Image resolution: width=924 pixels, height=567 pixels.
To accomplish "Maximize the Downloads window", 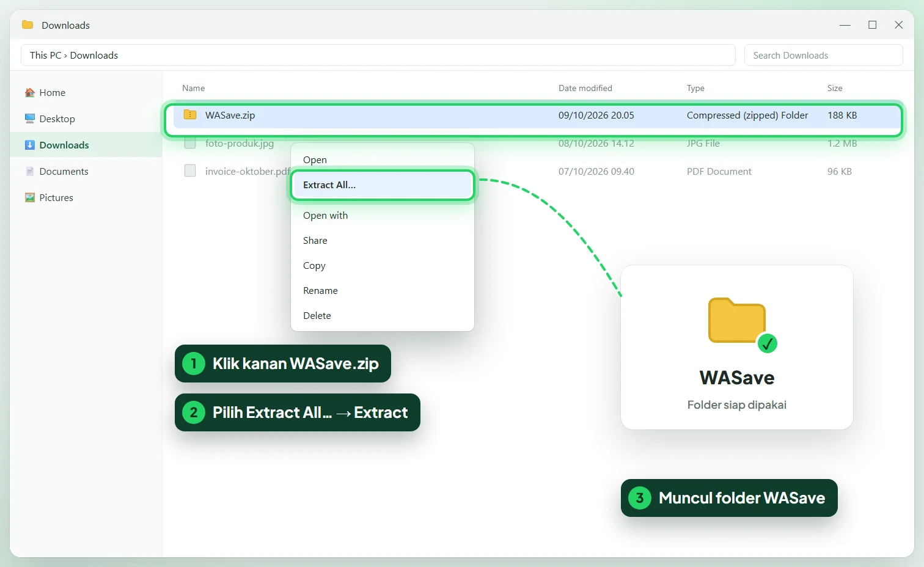I will (x=872, y=25).
